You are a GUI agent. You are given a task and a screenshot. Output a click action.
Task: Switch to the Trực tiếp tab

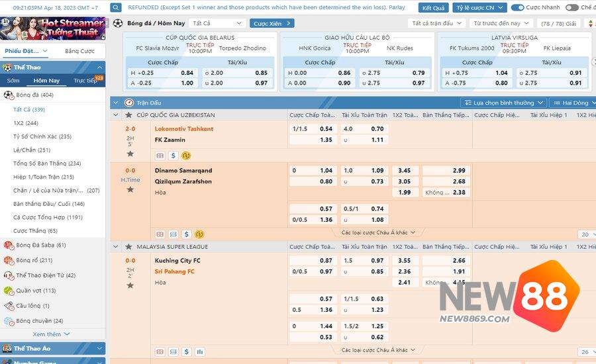(x=85, y=81)
